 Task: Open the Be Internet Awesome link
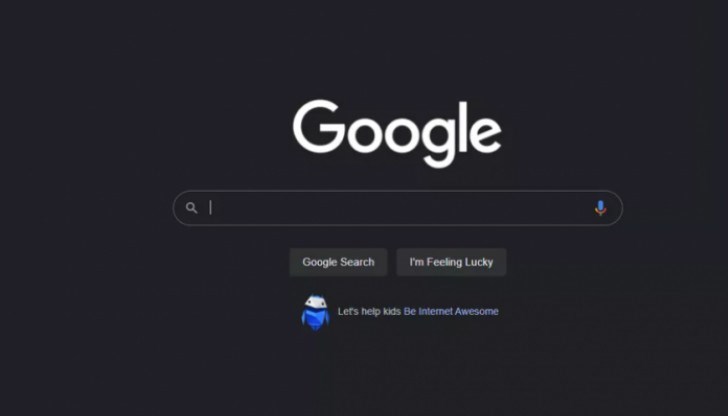tap(451, 312)
